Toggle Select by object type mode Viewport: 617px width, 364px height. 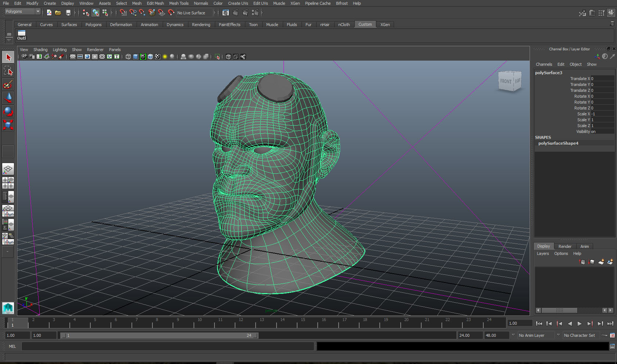95,13
